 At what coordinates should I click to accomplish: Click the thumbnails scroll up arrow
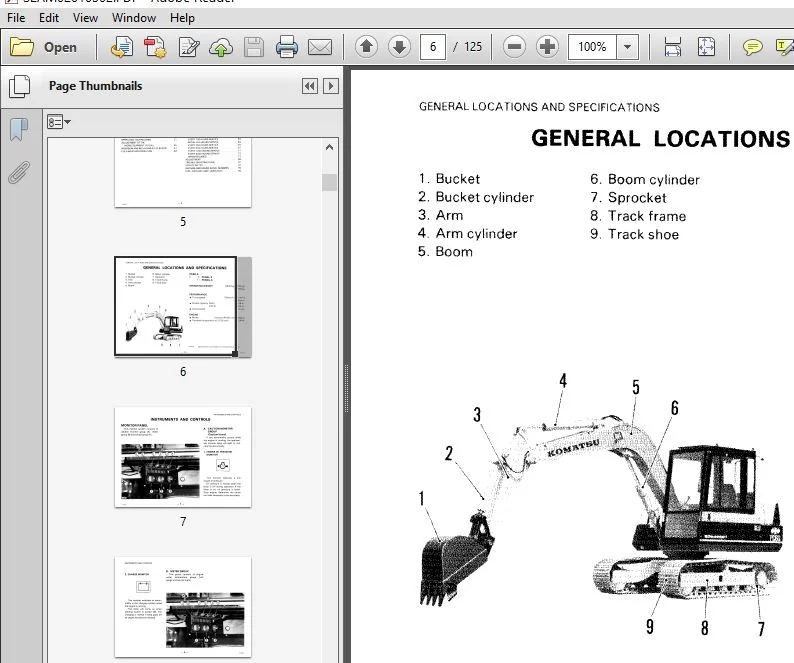click(x=329, y=147)
